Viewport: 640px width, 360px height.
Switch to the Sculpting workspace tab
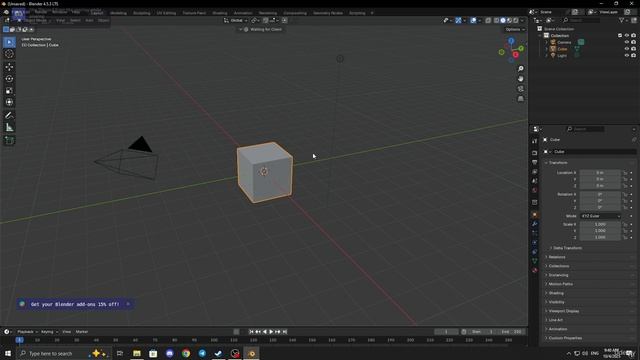(x=141, y=13)
